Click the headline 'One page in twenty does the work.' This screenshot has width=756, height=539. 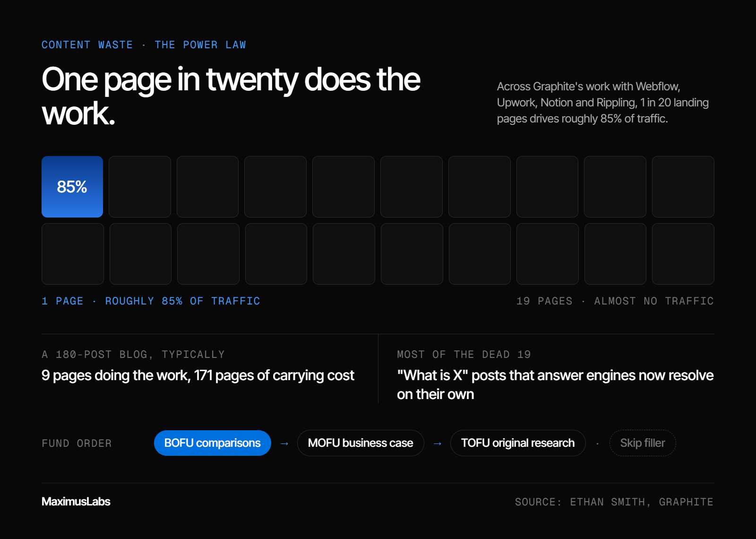point(231,96)
